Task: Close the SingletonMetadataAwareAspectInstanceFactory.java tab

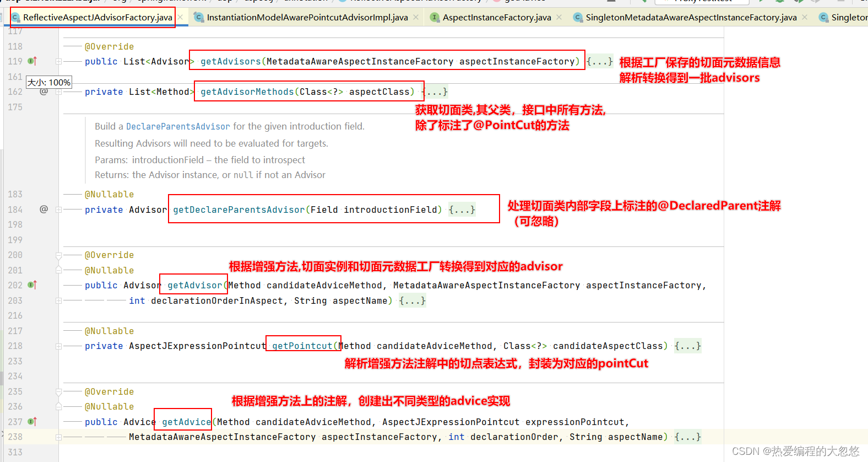Action: [x=805, y=18]
